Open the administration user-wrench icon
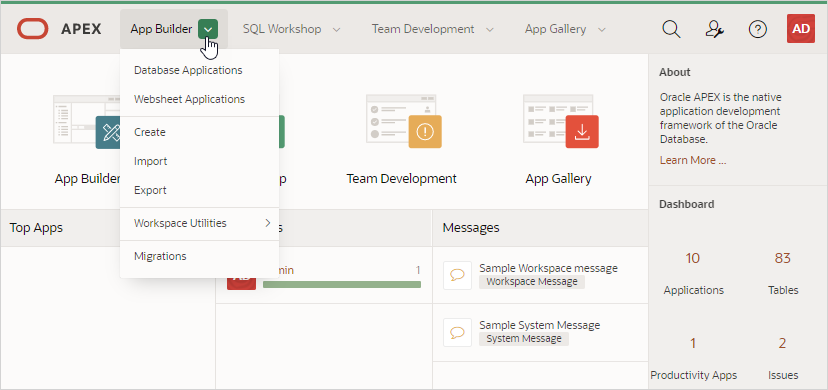 tap(714, 29)
